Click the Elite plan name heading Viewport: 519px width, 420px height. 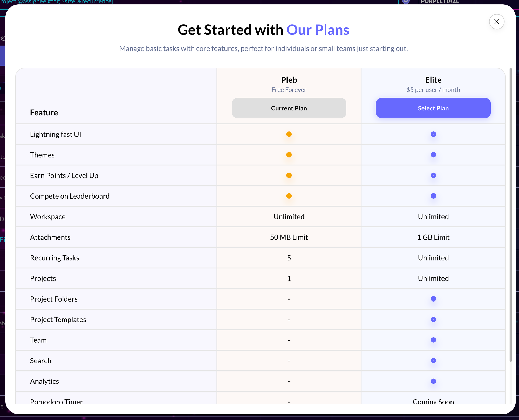click(433, 80)
